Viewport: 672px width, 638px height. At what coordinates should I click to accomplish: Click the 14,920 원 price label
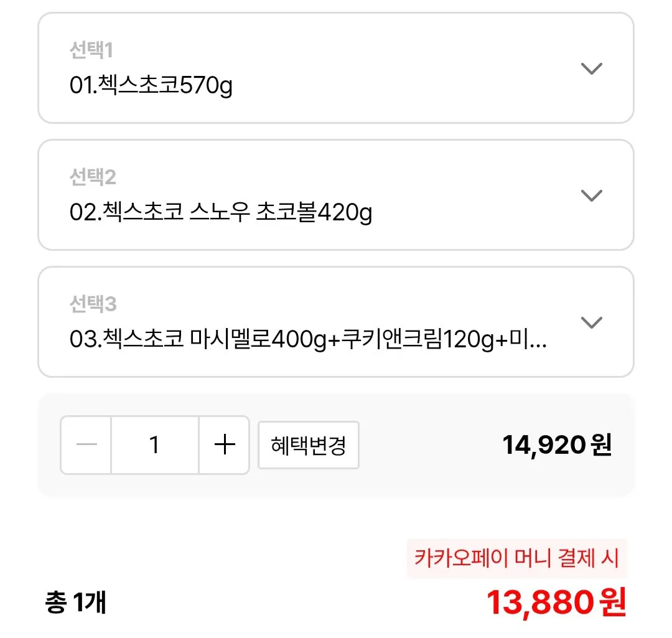pyautogui.click(x=557, y=444)
